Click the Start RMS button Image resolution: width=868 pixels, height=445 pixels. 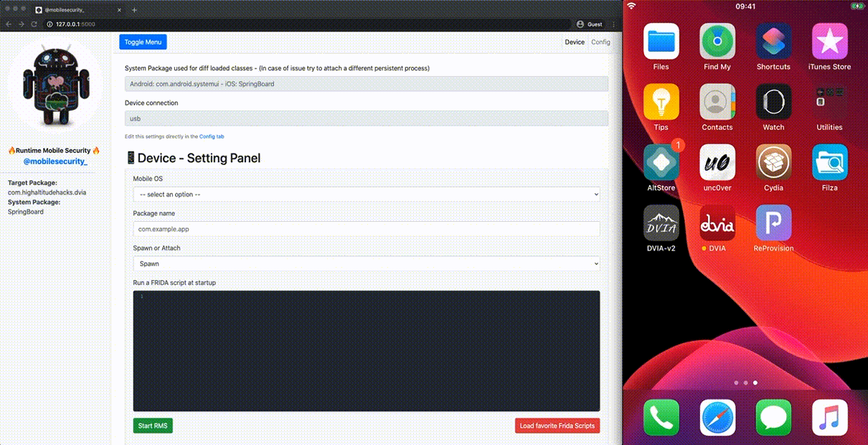[153, 426]
